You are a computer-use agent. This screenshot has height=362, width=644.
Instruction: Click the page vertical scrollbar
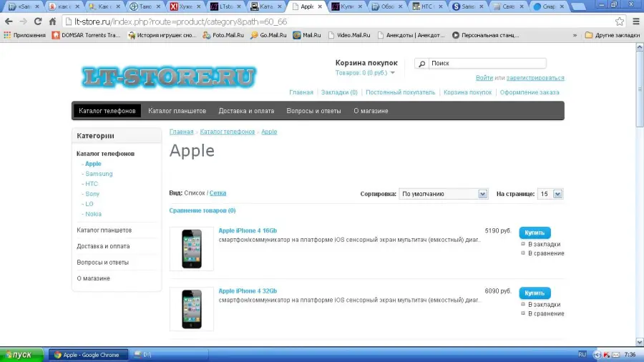tap(640, 89)
